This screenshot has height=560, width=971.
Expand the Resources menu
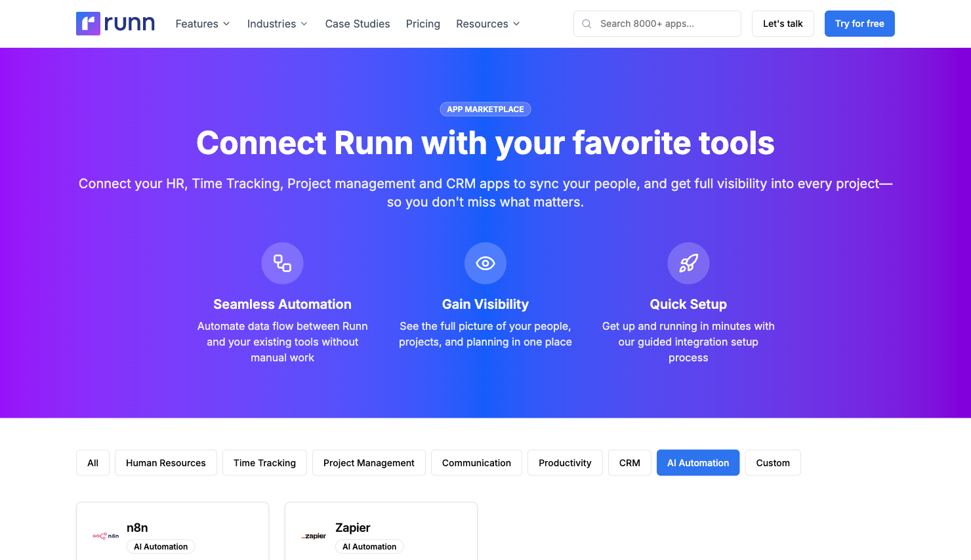pos(488,24)
